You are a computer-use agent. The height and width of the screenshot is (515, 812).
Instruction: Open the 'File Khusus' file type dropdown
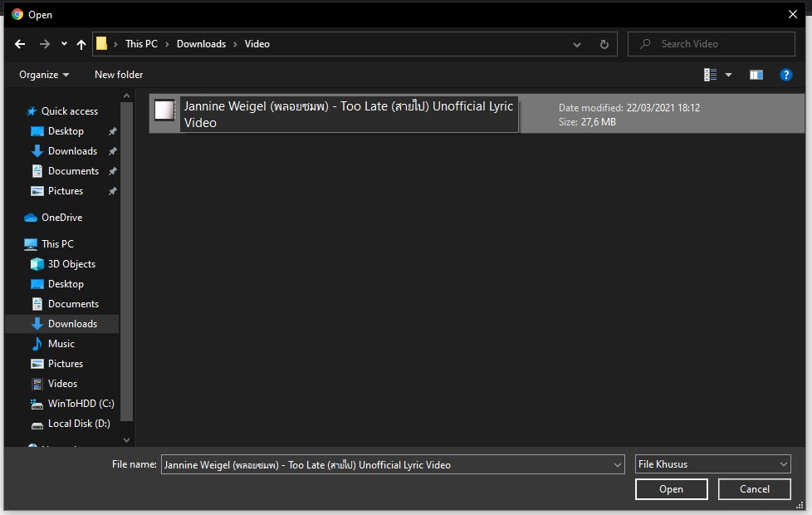(x=712, y=464)
